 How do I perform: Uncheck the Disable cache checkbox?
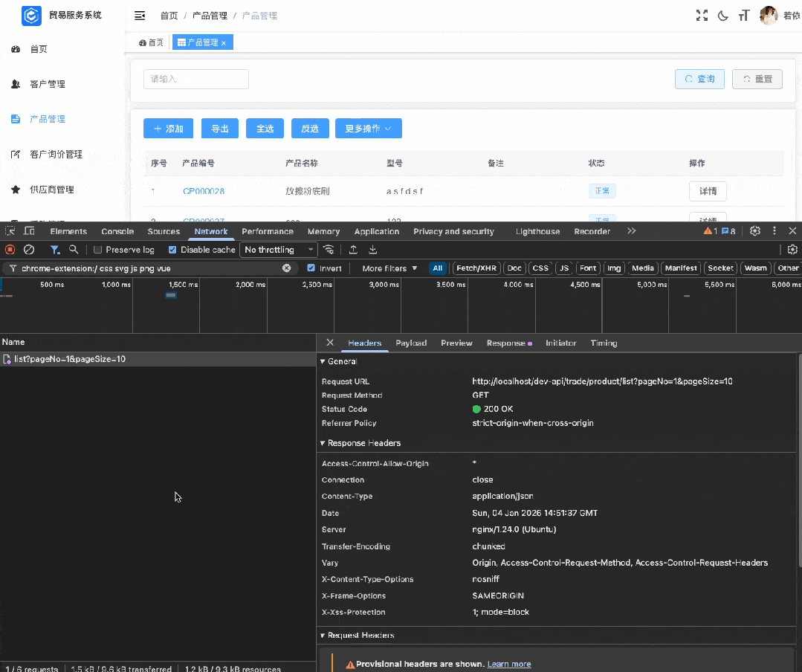pos(172,250)
